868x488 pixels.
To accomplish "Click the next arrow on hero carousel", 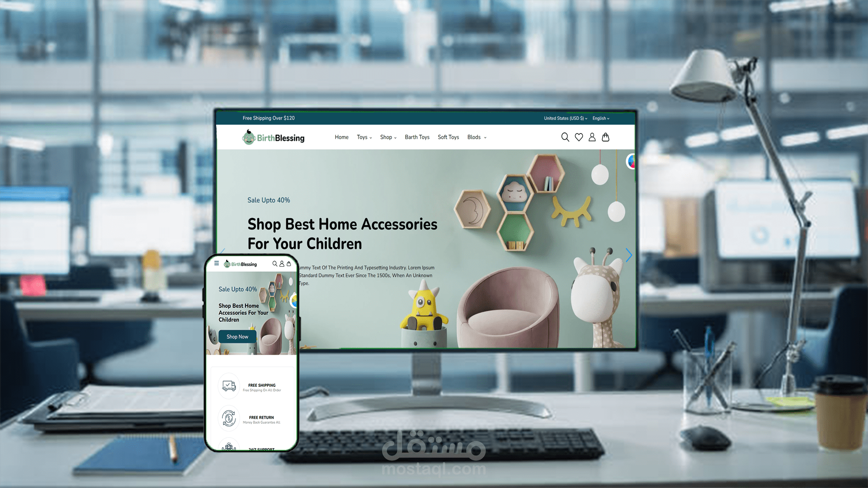I will point(627,254).
